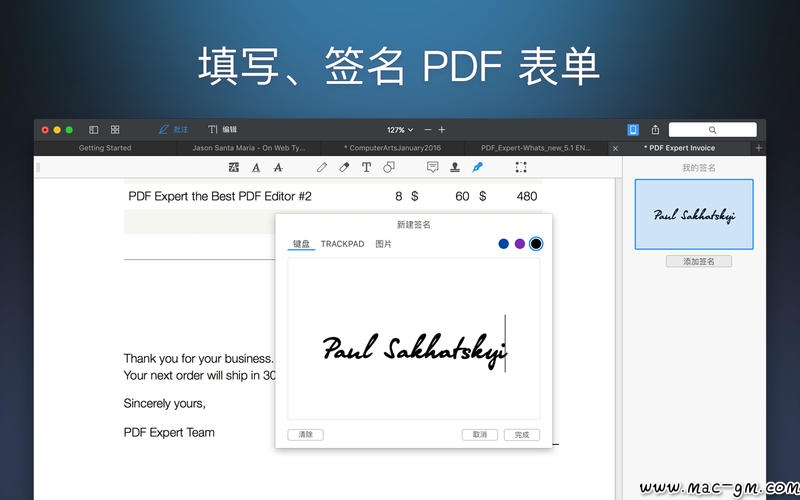Select the Signature pen tool
The width and height of the screenshot is (800, 500).
coord(478,167)
